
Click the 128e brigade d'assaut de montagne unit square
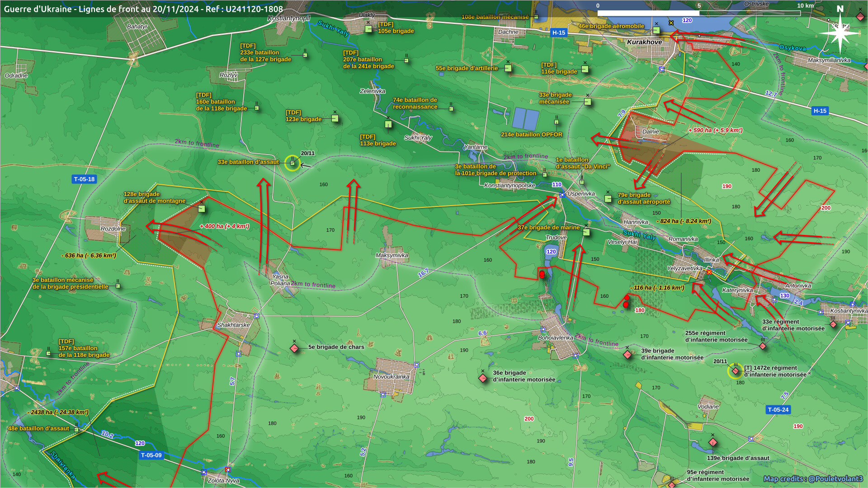202,209
